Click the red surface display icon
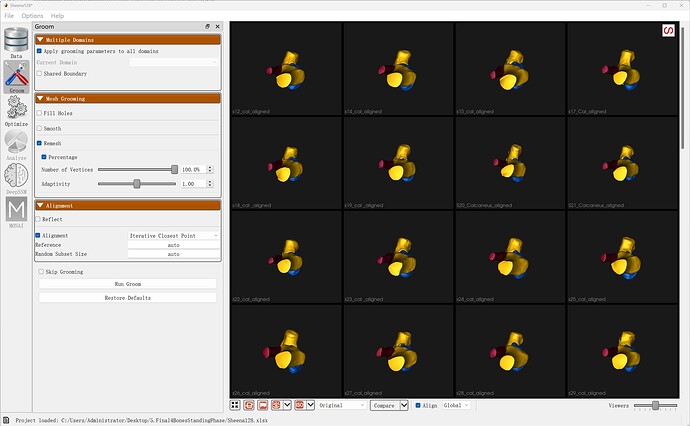 pyautogui.click(x=263, y=405)
